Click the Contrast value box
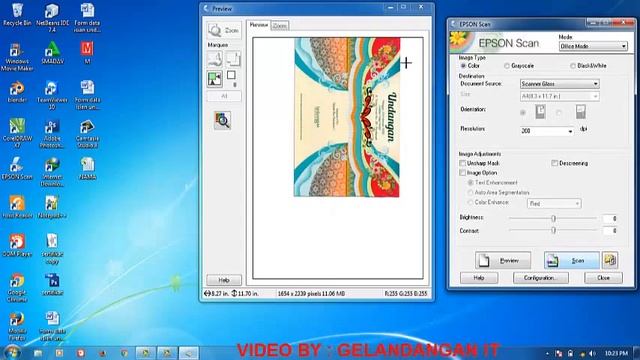 [610, 231]
